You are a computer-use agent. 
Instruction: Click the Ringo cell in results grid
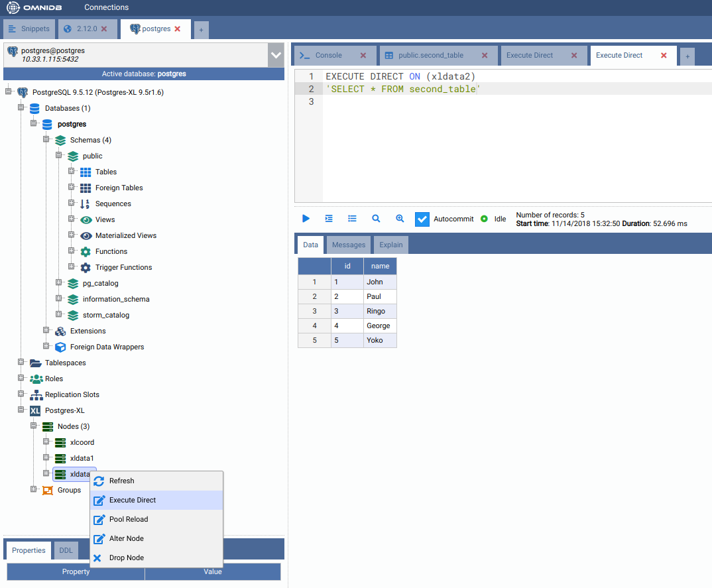click(380, 312)
